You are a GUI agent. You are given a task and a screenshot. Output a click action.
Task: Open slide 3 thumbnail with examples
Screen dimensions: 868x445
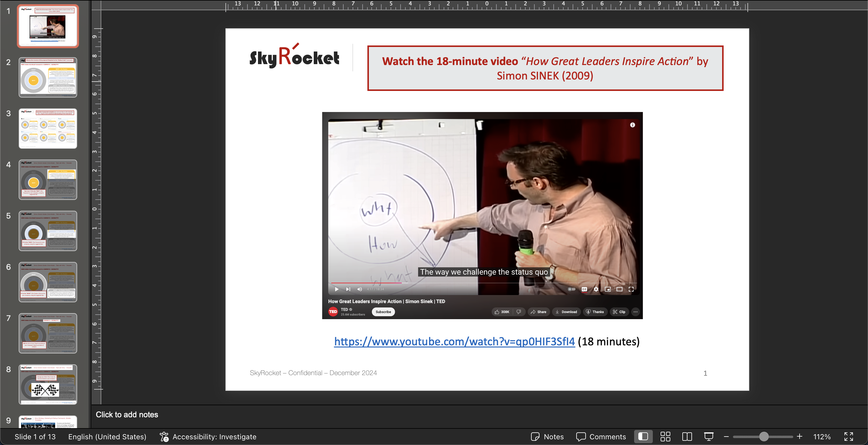(48, 128)
